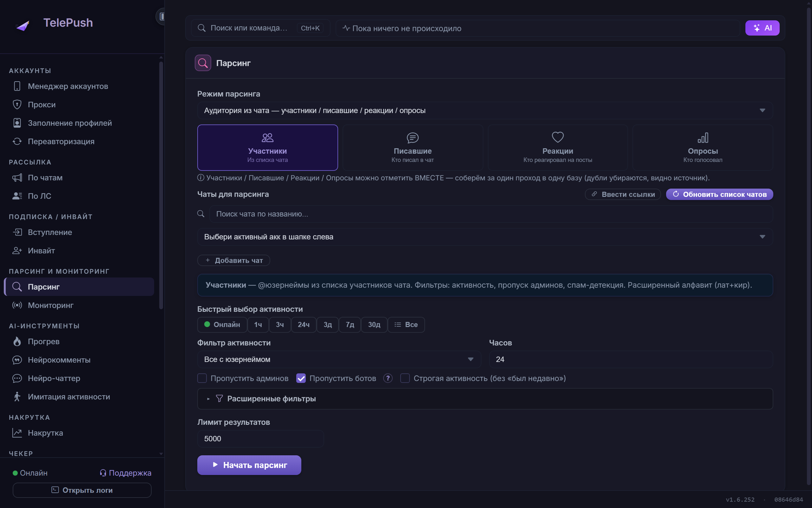Click the Нейро-чаттер chat bubble icon
Image resolution: width=812 pixels, height=508 pixels.
pos(17,378)
